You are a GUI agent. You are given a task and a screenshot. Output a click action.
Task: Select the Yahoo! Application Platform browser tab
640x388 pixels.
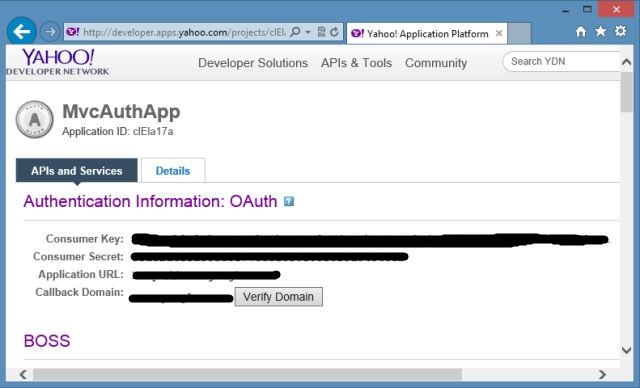coord(427,33)
